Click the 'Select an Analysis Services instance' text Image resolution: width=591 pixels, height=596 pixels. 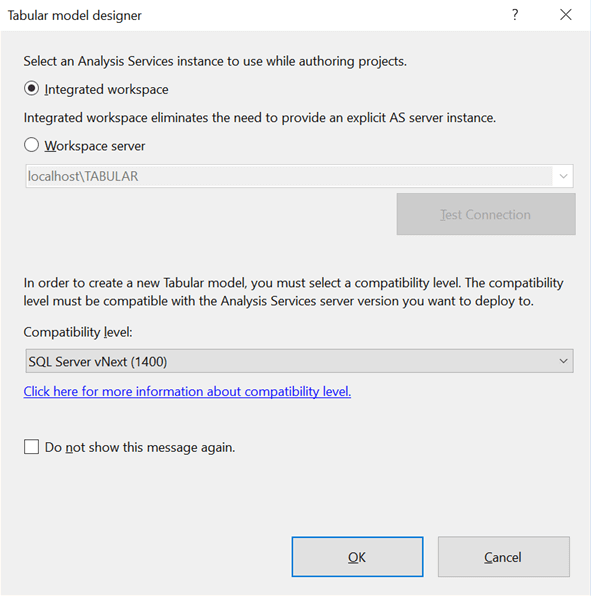(215, 61)
